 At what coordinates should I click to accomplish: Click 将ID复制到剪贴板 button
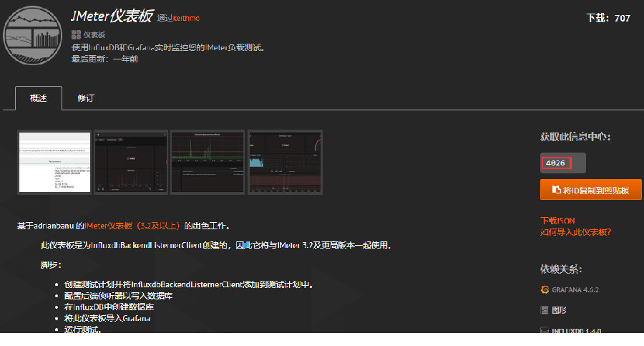[x=590, y=190]
